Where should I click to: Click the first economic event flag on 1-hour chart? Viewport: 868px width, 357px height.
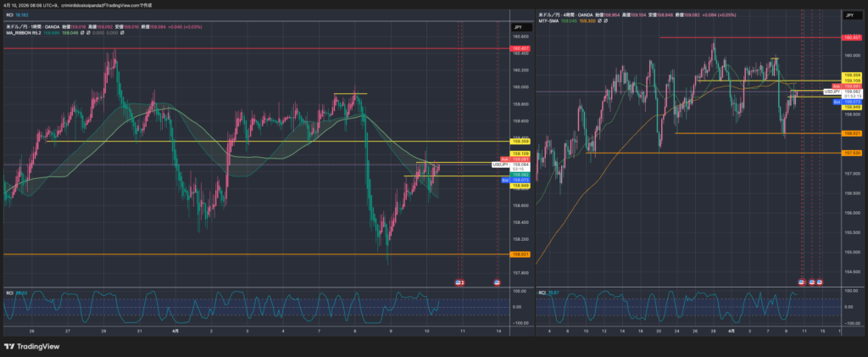(460, 281)
